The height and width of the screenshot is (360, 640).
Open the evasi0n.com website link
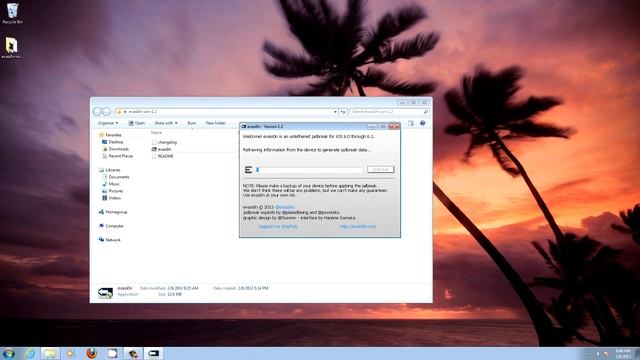point(358,226)
